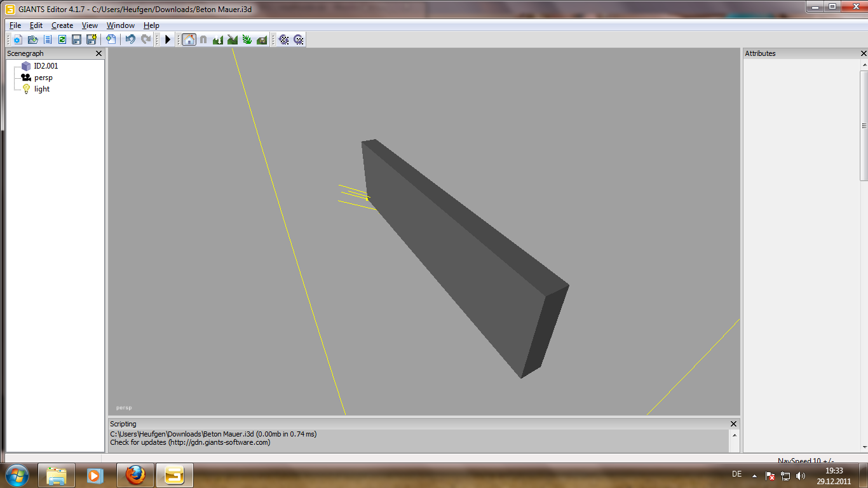Select the foliage paint grass tool
The image size is (868, 488).
click(247, 39)
